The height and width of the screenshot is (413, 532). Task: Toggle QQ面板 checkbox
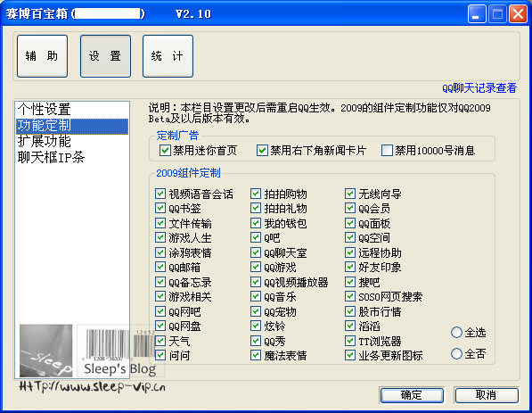click(350, 223)
